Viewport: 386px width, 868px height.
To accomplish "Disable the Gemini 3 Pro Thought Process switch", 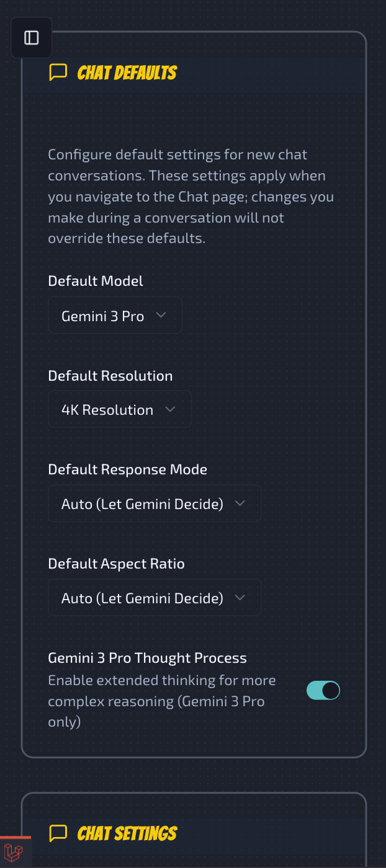I will 323,690.
